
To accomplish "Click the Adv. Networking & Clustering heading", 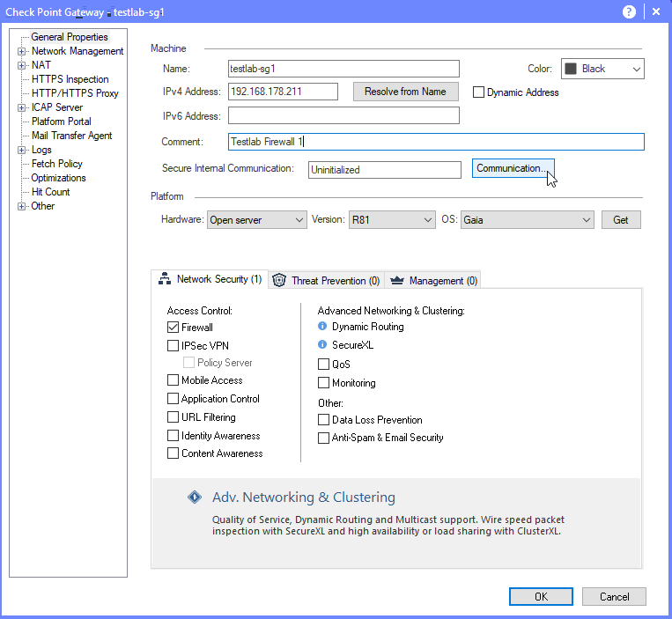I will (304, 497).
